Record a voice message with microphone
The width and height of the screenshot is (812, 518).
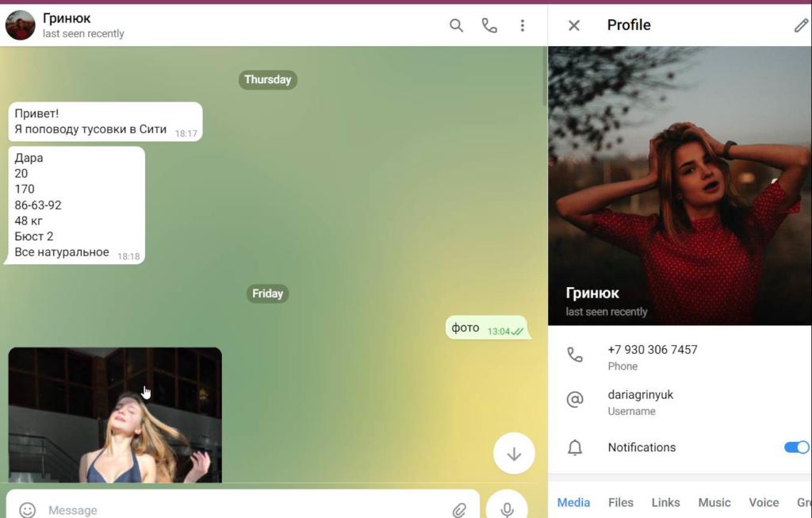tap(507, 508)
